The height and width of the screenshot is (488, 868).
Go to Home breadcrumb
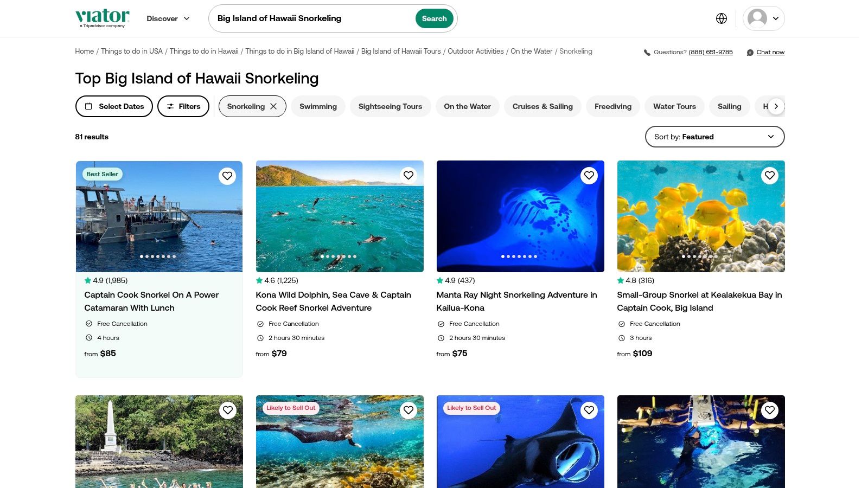click(84, 52)
